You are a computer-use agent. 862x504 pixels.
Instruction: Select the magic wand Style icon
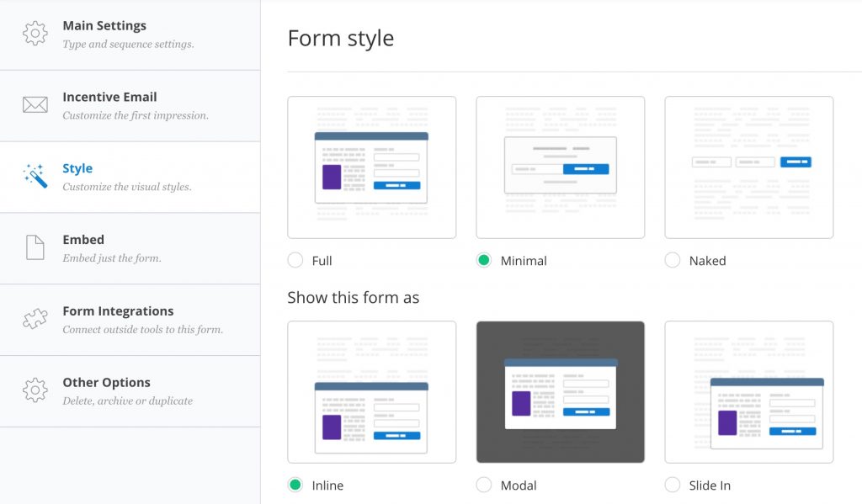click(x=35, y=177)
